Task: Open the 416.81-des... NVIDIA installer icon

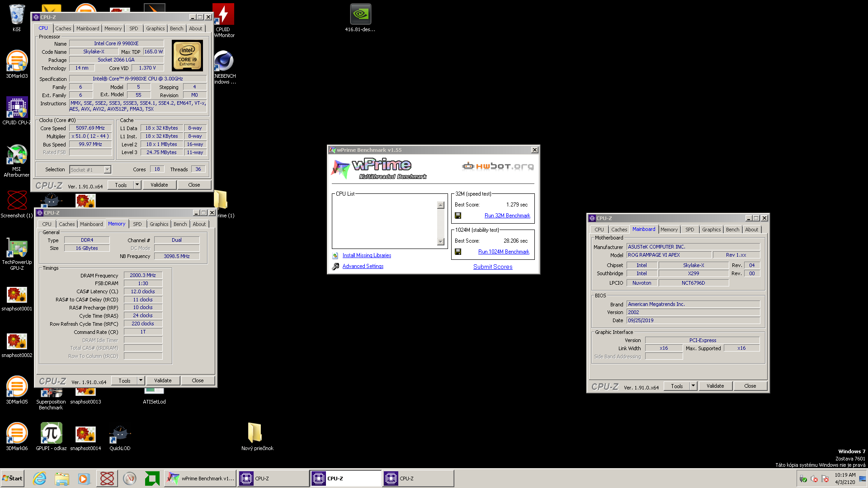Action: tap(360, 18)
